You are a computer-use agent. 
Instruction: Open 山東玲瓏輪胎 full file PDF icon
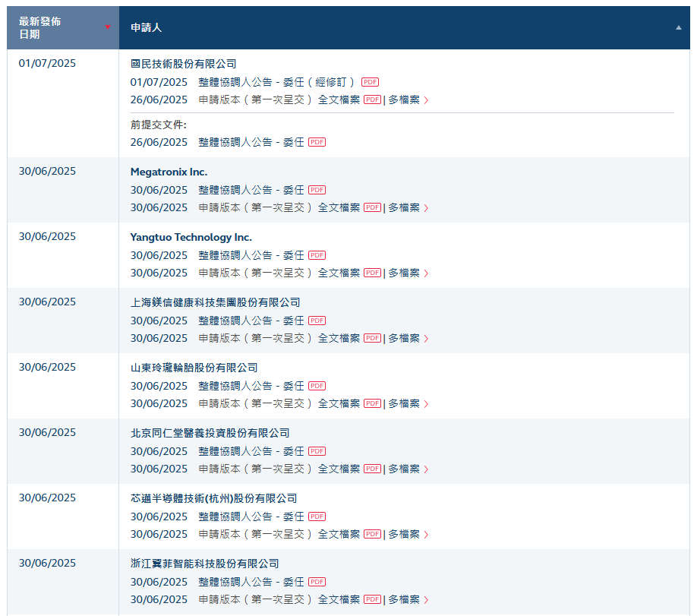(372, 404)
